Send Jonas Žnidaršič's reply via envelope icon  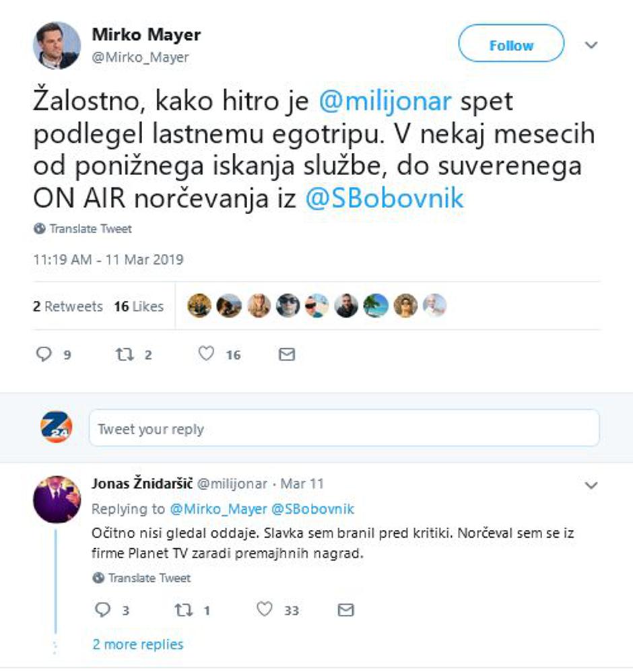pyautogui.click(x=345, y=609)
